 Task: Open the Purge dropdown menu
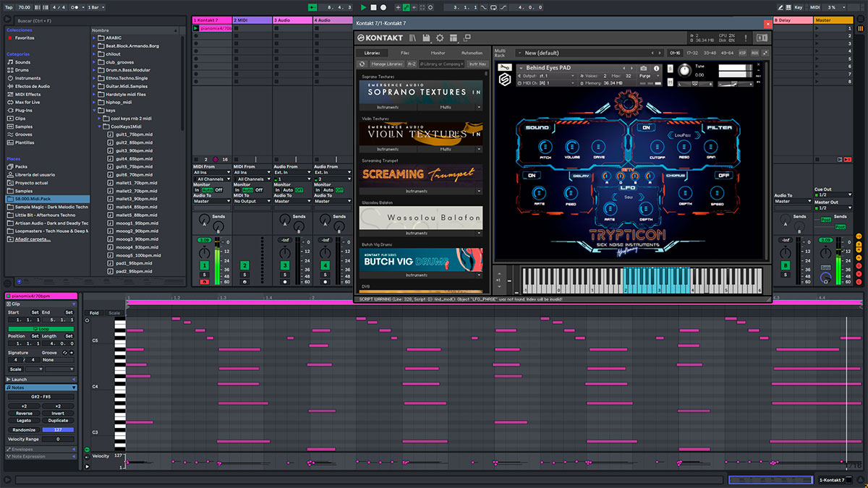[x=648, y=75]
